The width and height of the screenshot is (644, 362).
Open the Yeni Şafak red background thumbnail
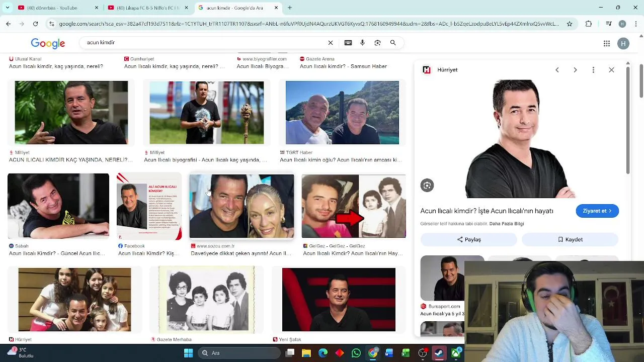(x=339, y=300)
